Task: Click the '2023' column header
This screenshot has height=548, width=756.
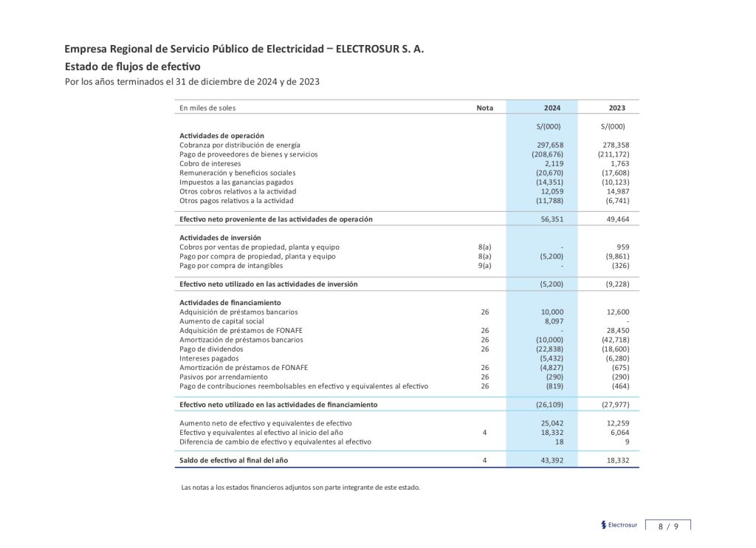Action: 616,108
